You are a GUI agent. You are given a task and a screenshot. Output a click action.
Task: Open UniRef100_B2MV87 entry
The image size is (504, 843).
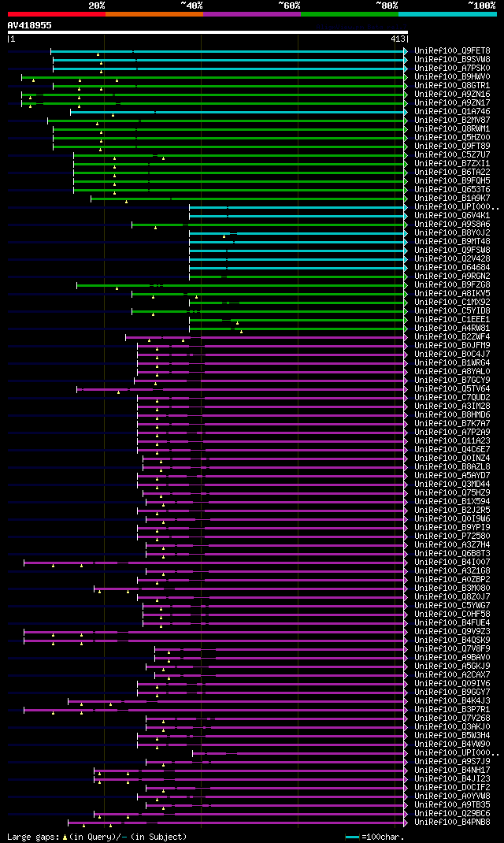point(452,120)
